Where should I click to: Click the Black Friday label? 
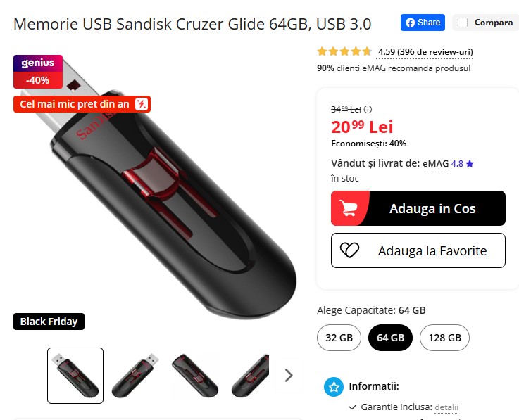[x=49, y=322]
